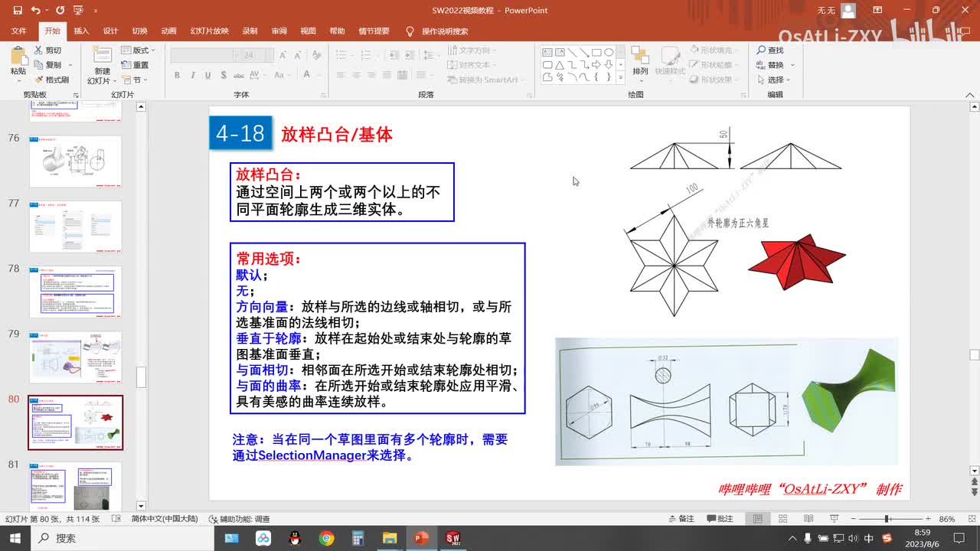This screenshot has width=980, height=551.
Task: Click New Slide (新建幻灯片) icon
Action: pyautogui.click(x=102, y=55)
